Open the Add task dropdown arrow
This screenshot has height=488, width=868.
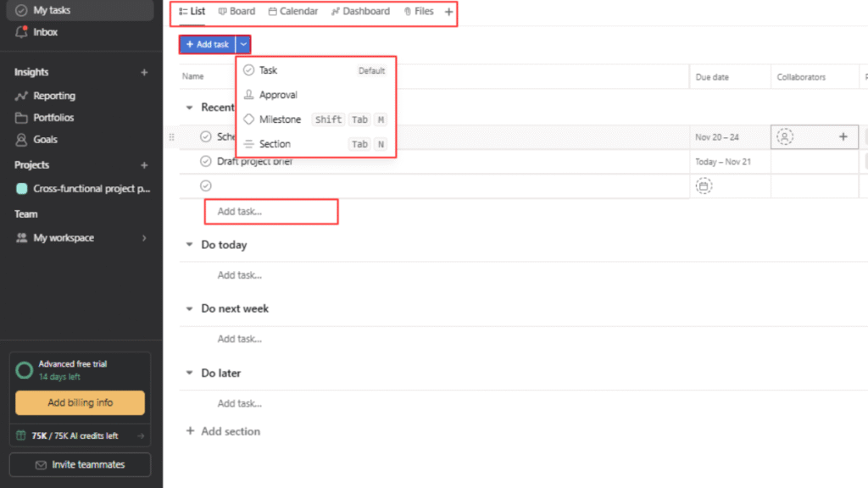point(242,43)
